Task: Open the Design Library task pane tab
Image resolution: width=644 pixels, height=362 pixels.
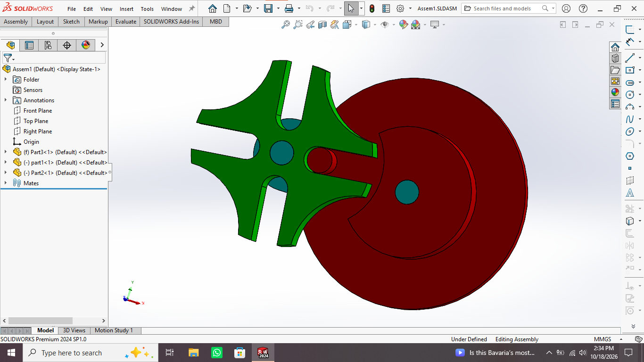Action: 615,58
